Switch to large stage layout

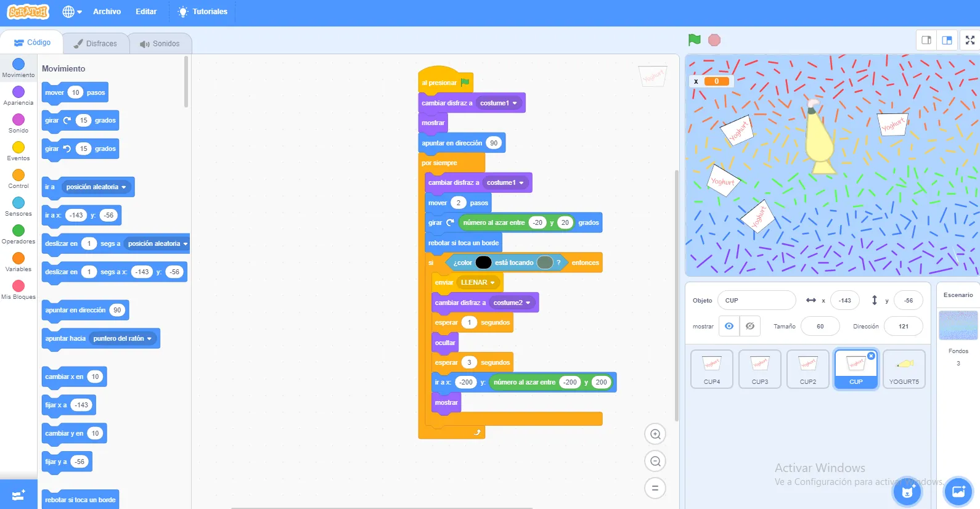point(947,40)
